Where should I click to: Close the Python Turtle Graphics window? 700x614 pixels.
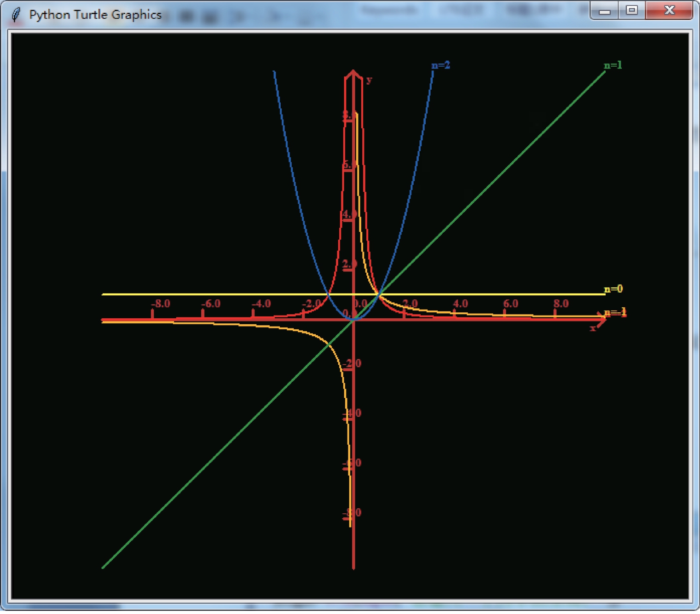pyautogui.click(x=669, y=10)
